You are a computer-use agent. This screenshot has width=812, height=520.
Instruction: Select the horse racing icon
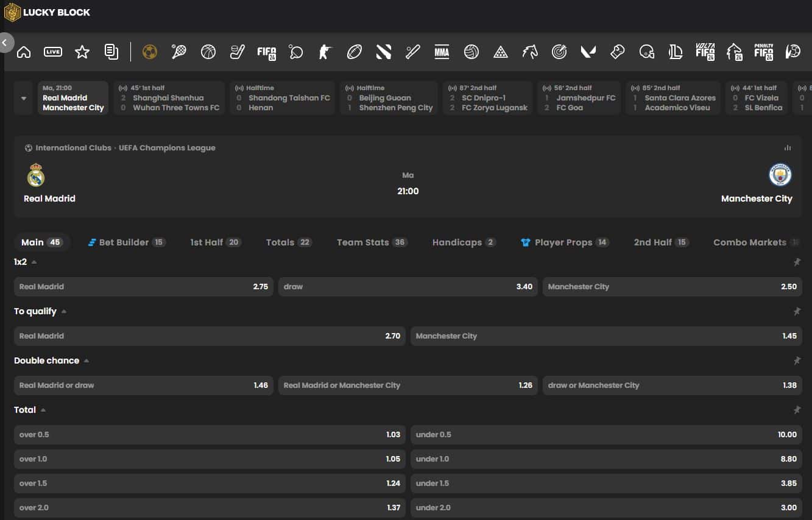coord(530,52)
